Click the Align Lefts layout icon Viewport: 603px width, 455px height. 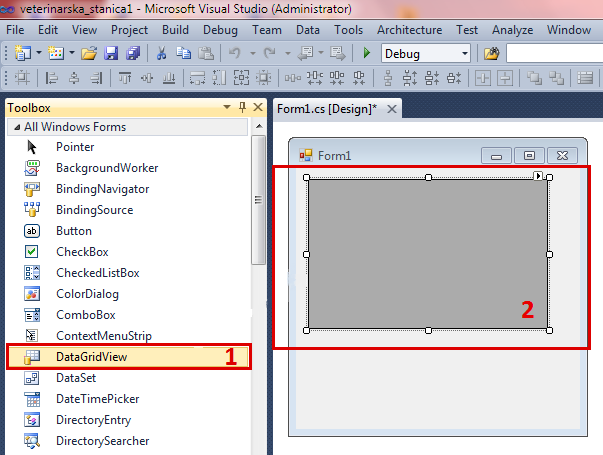pyautogui.click(x=50, y=78)
